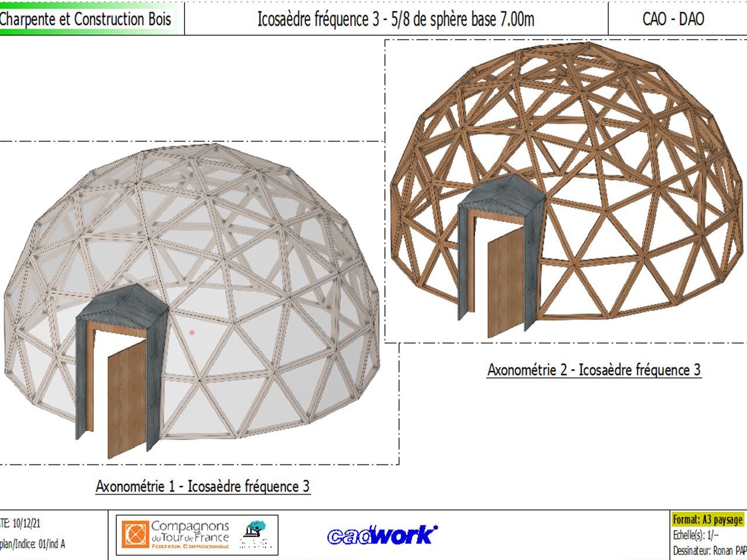Click the 'Dessinateur: Ronan' field
The image size is (747, 560).
click(x=709, y=551)
